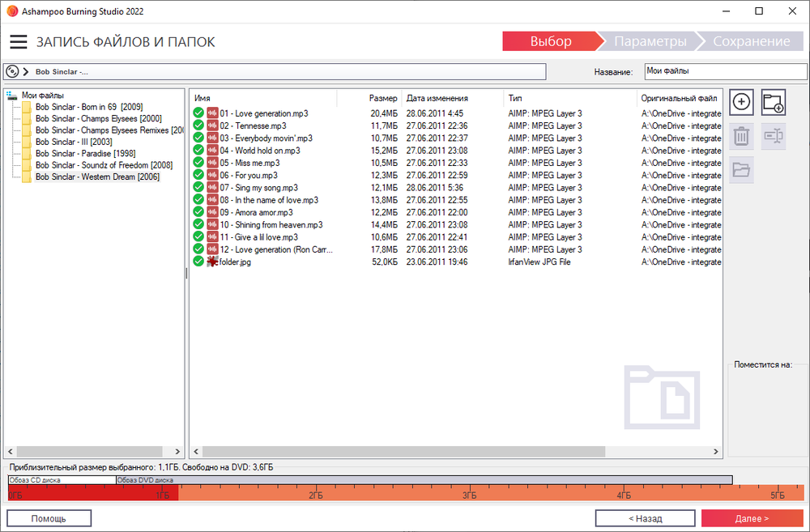The height and width of the screenshot is (532, 810).
Task: Select Bob Sinclar - Paradise [1998] folder
Action: coord(85,153)
